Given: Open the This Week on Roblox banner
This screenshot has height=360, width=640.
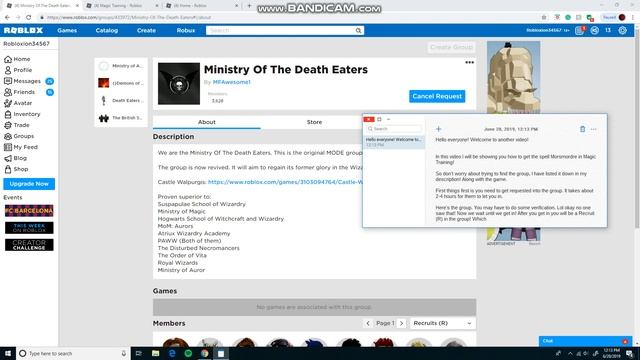Looking at the screenshot, I should click(x=29, y=228).
